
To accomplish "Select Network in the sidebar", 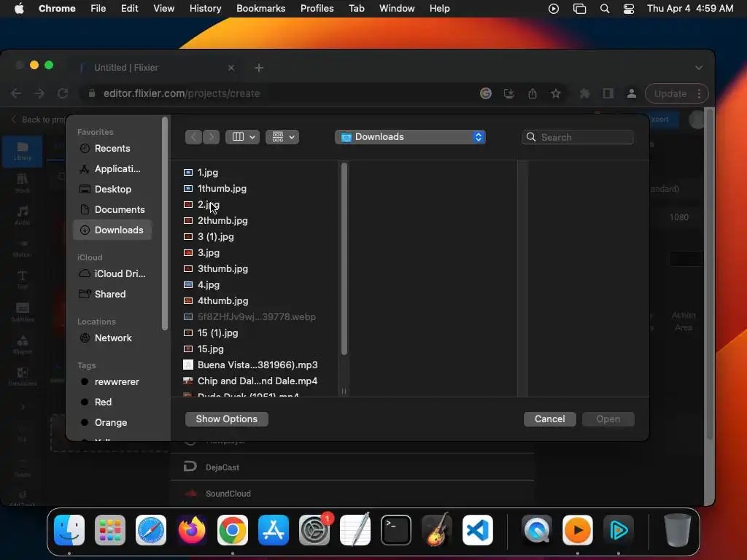I will point(112,338).
